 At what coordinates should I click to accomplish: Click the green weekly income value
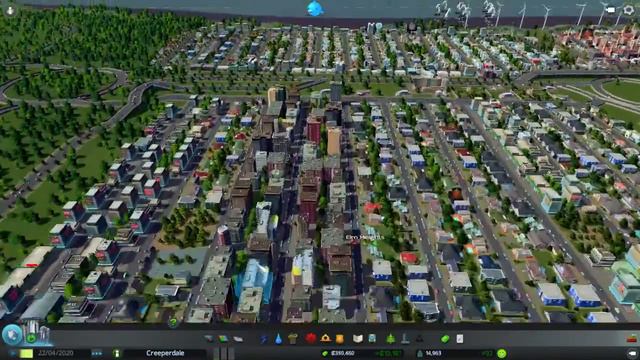coord(388,353)
